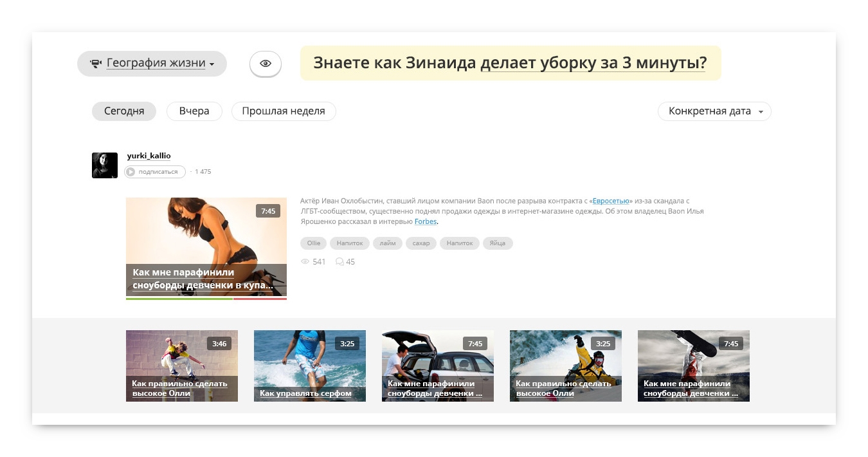Click the 7:45 duration badge on main video
The height and width of the screenshot is (457, 868).
point(268,211)
